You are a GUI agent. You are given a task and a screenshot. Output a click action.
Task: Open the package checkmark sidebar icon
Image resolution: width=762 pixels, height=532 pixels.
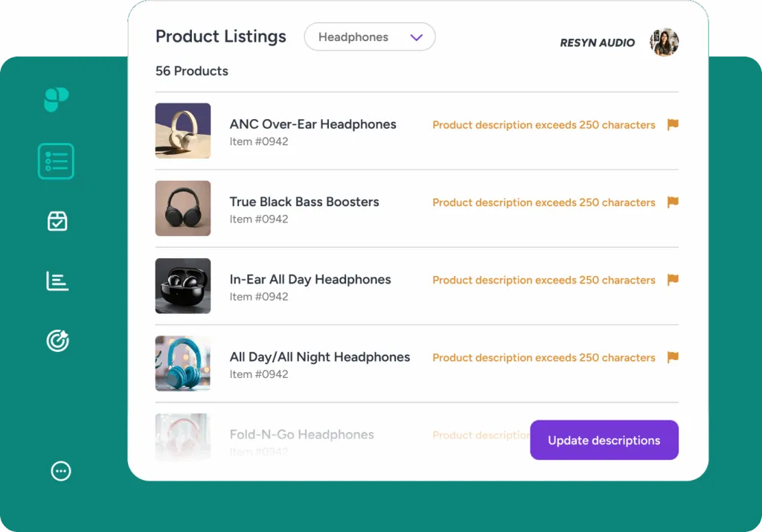[57, 221]
